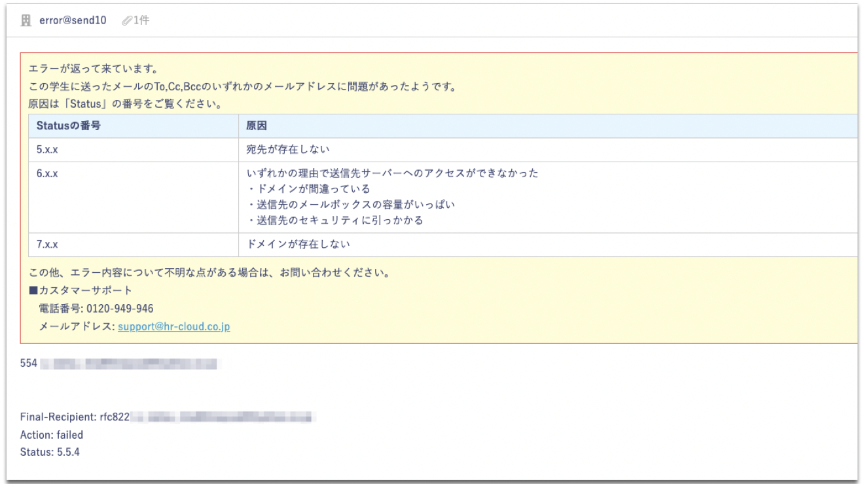Click the 原因 column header
Screen dimensions: 868x484
click(x=257, y=126)
